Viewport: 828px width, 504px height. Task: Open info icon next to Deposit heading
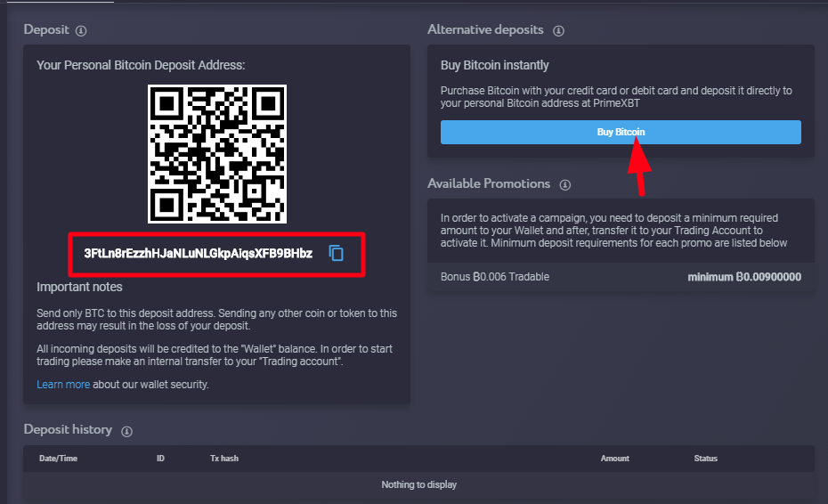(81, 30)
